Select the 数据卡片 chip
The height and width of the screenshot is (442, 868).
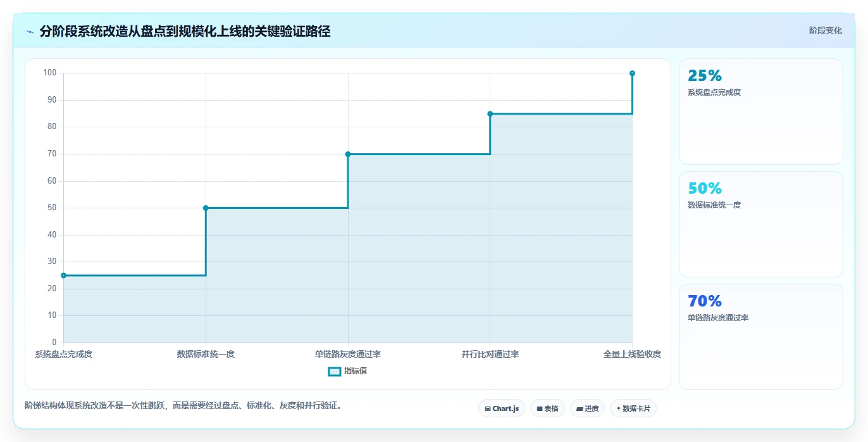click(x=633, y=408)
